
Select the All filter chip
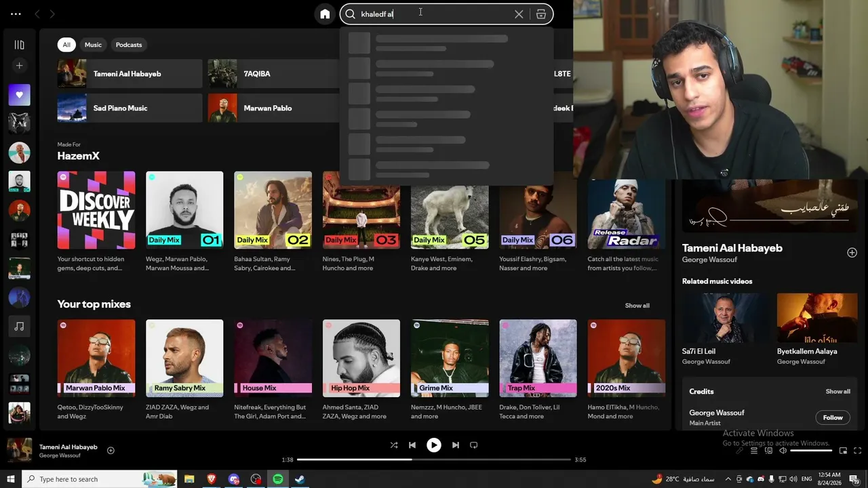coord(66,45)
